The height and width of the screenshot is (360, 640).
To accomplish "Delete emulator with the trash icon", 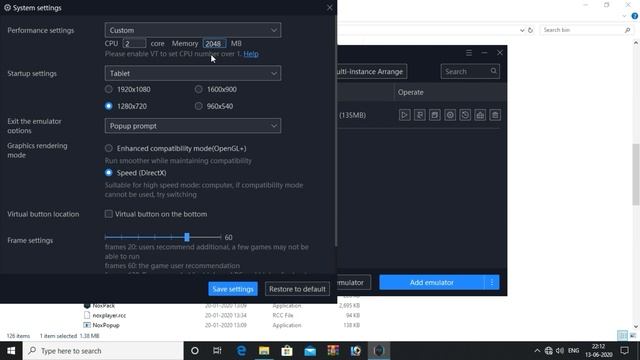I will coord(495,115).
